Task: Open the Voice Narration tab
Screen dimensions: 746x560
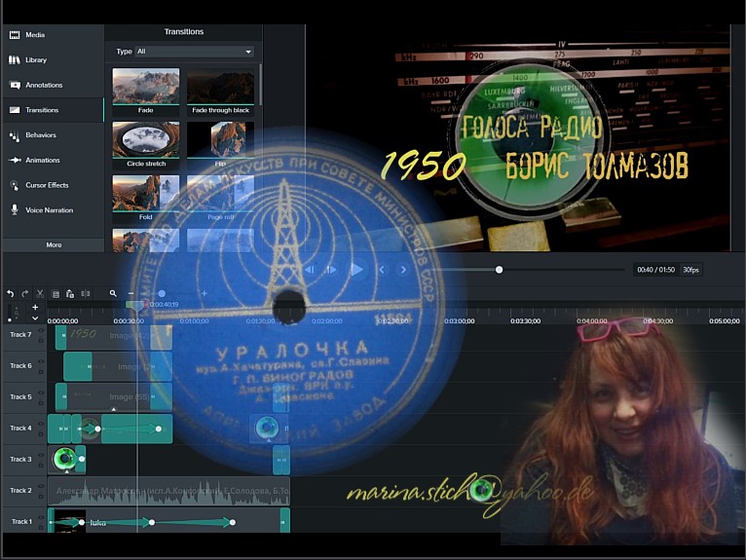Action: pos(53,209)
